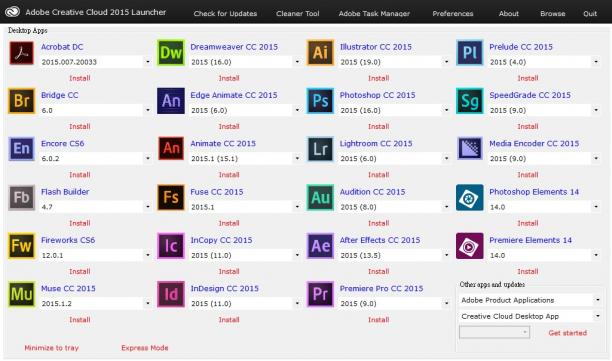Click the Prelude CC 2015 Pl icon
The height and width of the screenshot is (361, 612).
(x=470, y=53)
